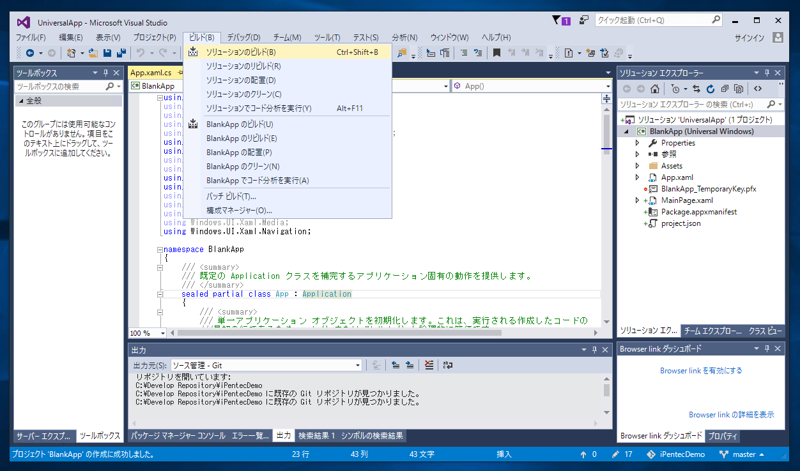Toggle bookmark with the bookmark flag icon
Screen dimensions: 800x471
pyautogui.click(x=496, y=53)
